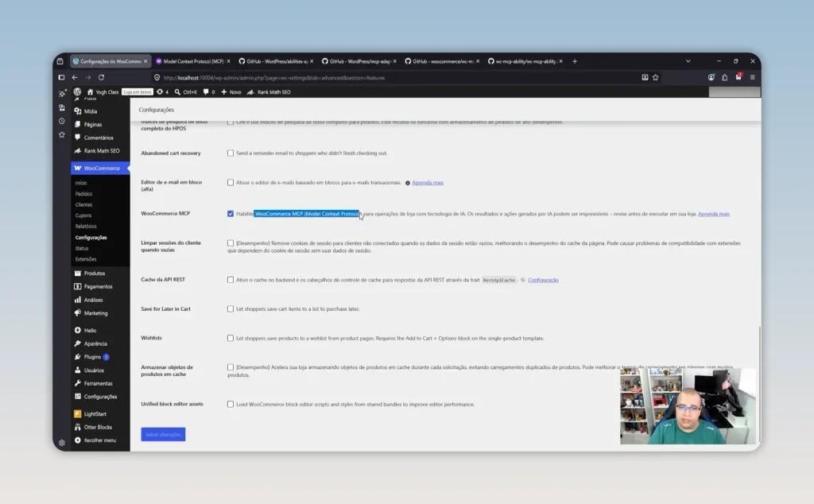Open Pedidos under WooCommerce submenu
This screenshot has height=504, width=814.
pos(83,194)
